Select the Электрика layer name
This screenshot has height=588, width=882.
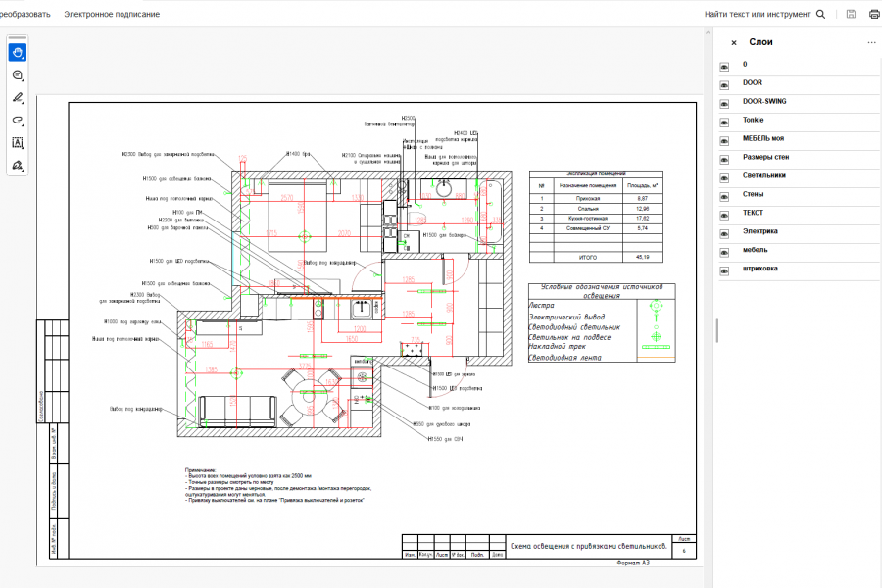pos(759,231)
